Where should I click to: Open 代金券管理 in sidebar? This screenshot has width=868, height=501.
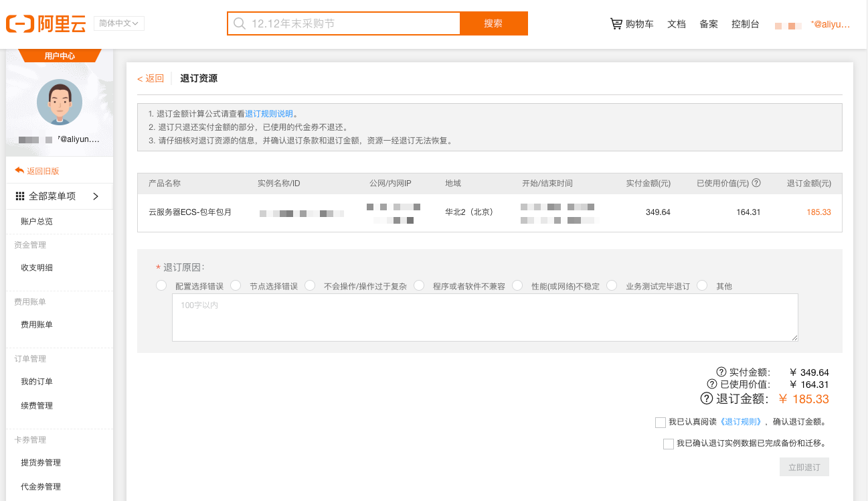coord(41,486)
